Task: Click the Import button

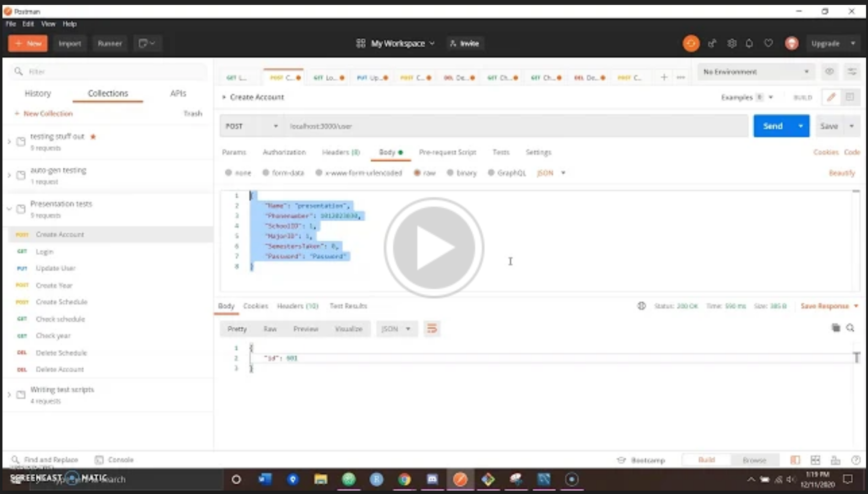Action: click(70, 43)
